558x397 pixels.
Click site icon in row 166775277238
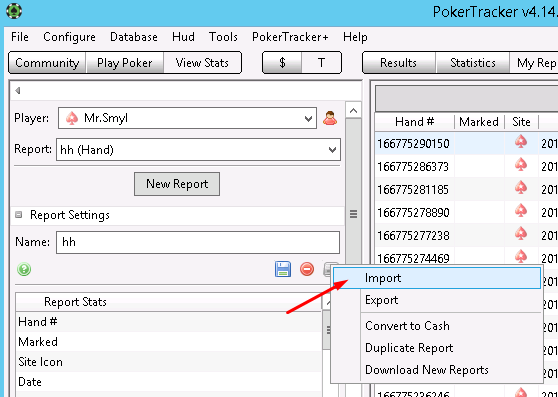pyautogui.click(x=521, y=234)
